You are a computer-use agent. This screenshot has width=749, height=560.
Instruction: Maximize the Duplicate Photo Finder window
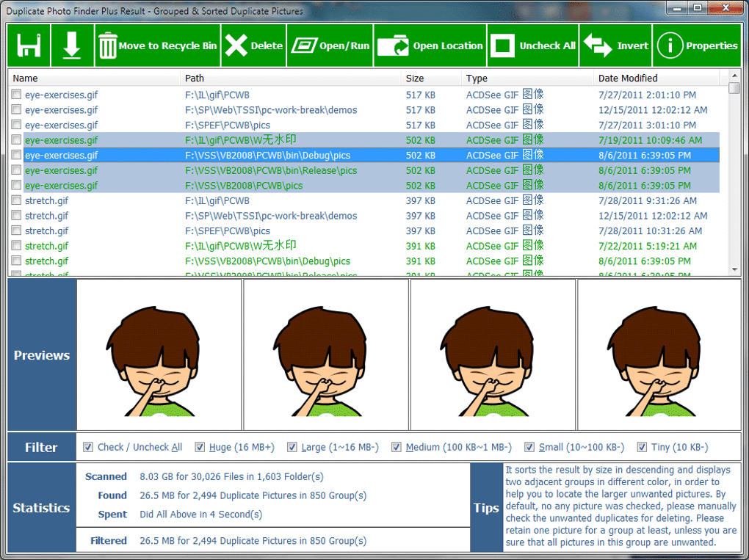(x=698, y=7)
